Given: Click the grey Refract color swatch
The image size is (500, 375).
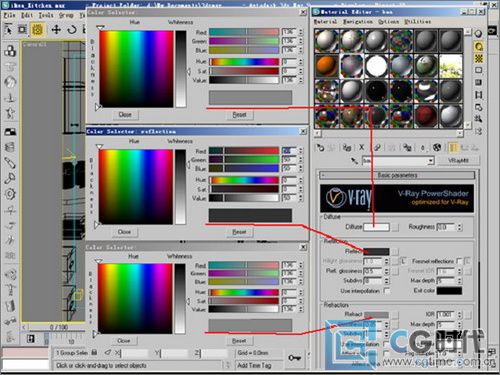Looking at the screenshot, I should 376,315.
